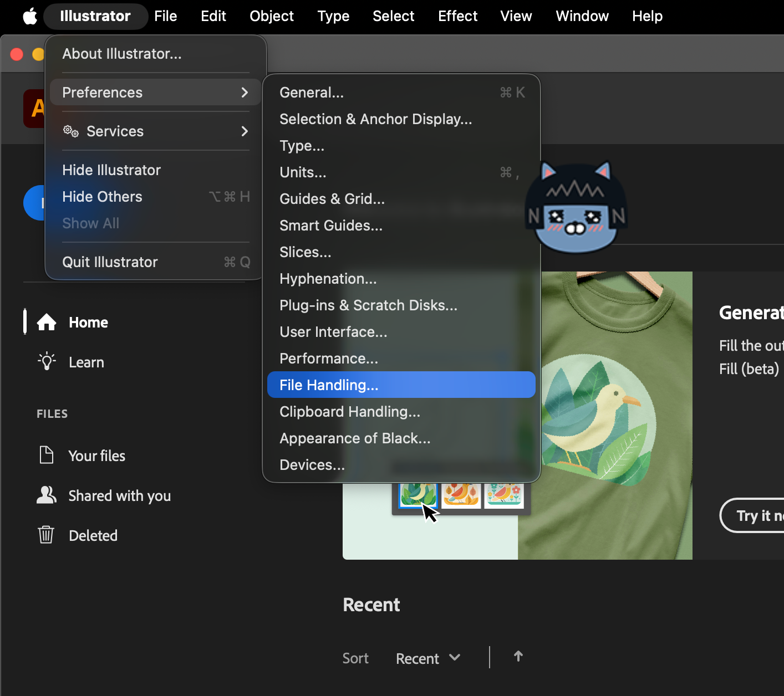Select File Handling... preferences
Viewport: 784px width, 696px height.
(401, 385)
